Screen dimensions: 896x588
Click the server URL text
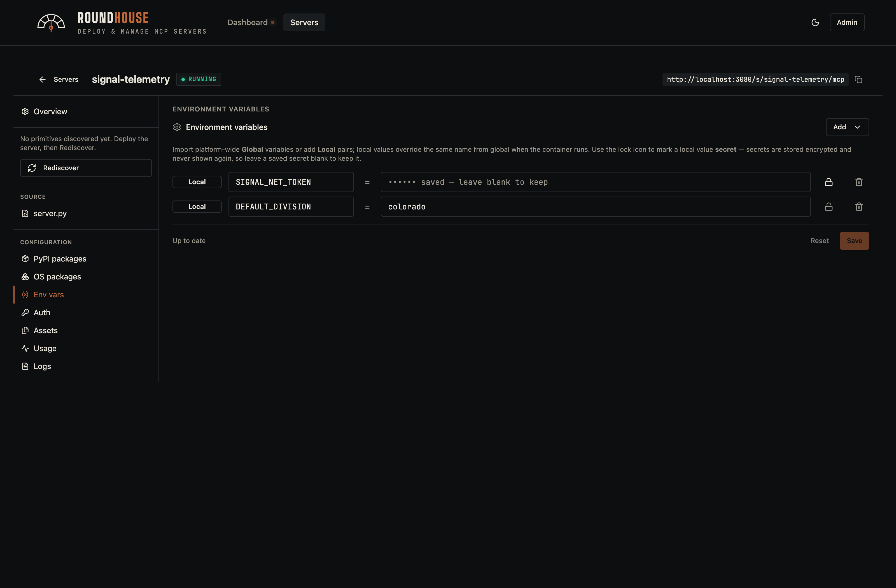[755, 80]
